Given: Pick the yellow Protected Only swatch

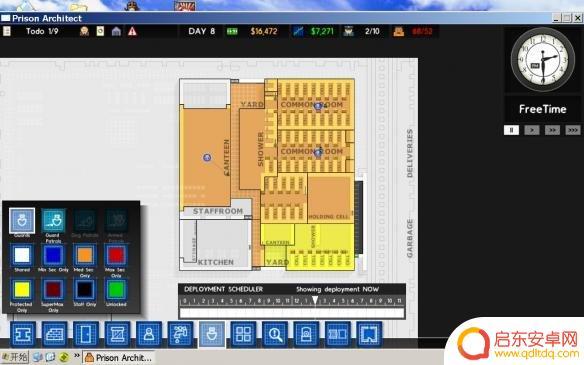Looking at the screenshot, I should 22,290.
